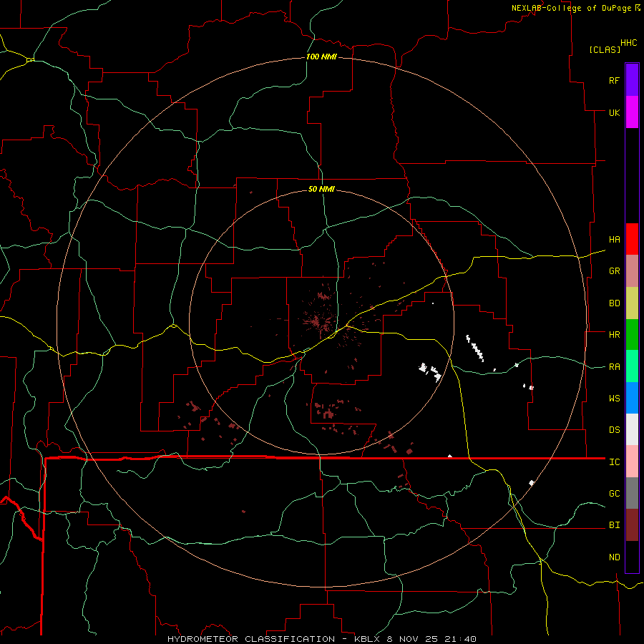Click the BD yellow legend swatch
The height and width of the screenshot is (644, 644).
632,303
